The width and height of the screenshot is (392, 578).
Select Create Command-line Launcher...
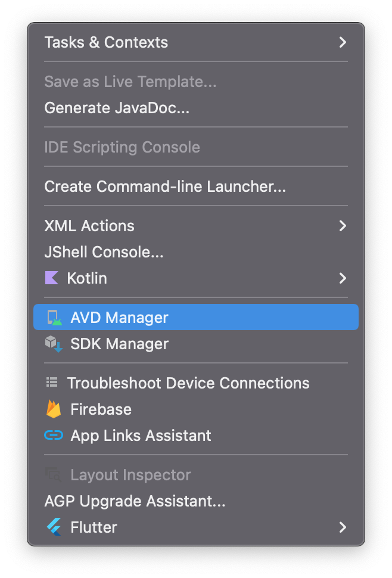pyautogui.click(x=196, y=187)
